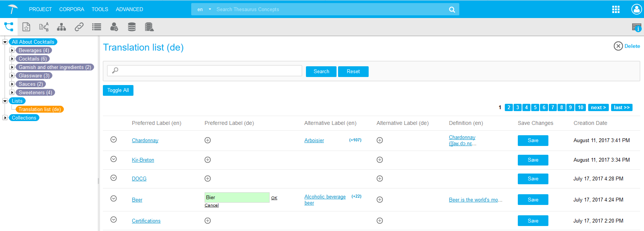The height and width of the screenshot is (231, 644).
Task: Collapse the Lists tree node
Action: (x=5, y=101)
